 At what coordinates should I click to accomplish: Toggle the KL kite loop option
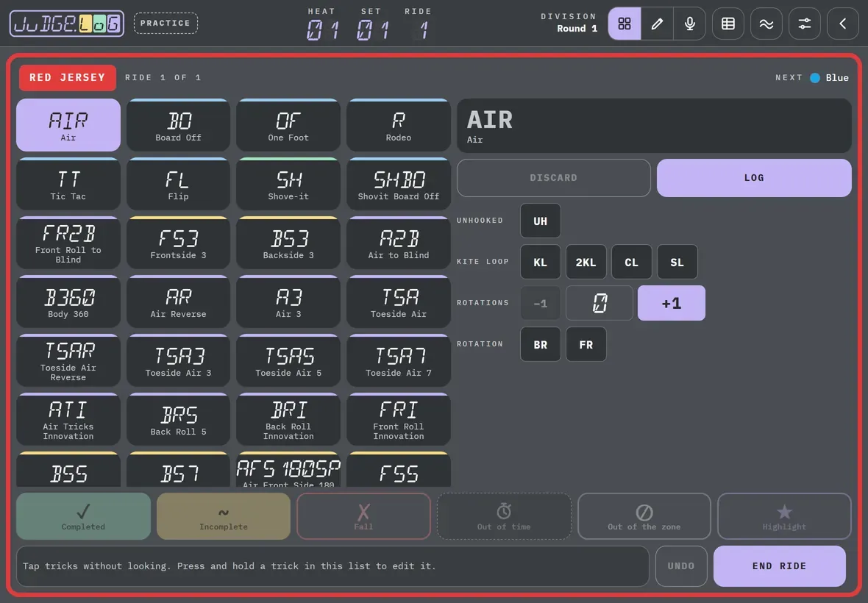[540, 262]
